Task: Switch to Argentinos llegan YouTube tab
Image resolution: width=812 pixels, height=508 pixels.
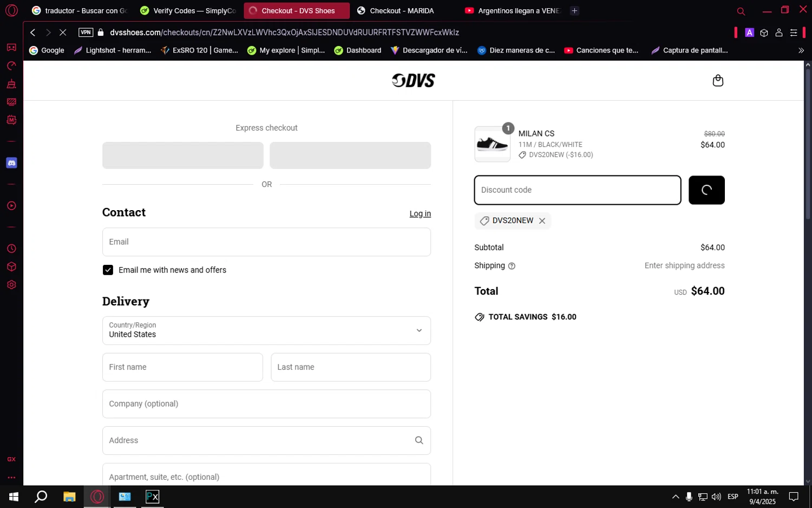Action: 512,11
